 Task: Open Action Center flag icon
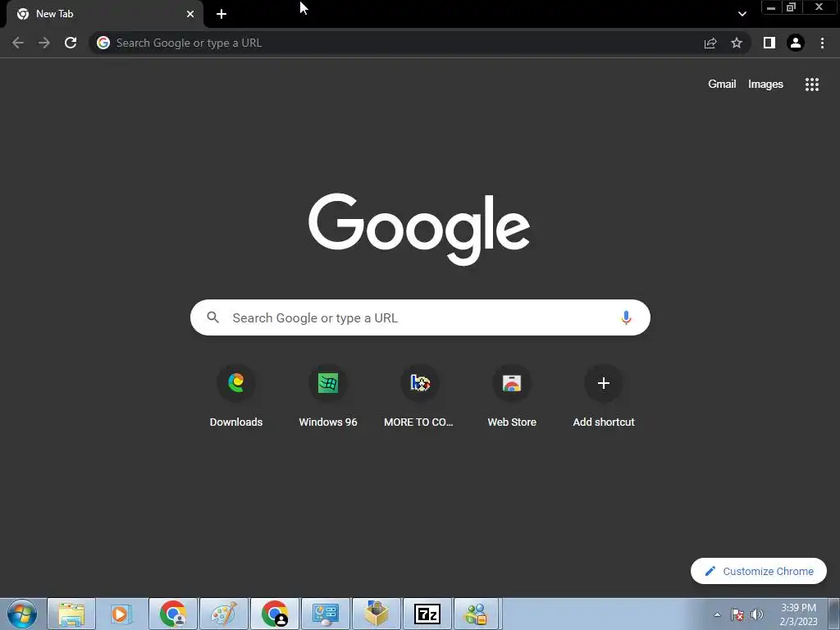737,614
